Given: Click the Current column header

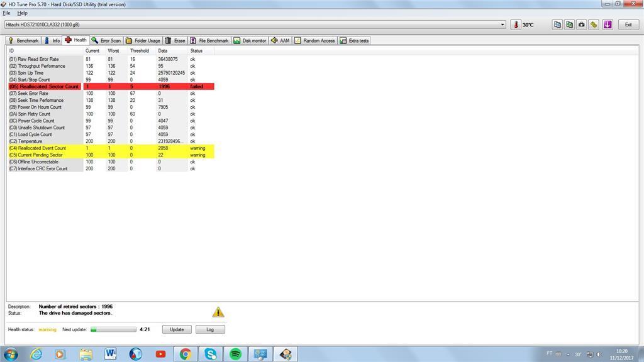Looking at the screenshot, I should pyautogui.click(x=94, y=51).
